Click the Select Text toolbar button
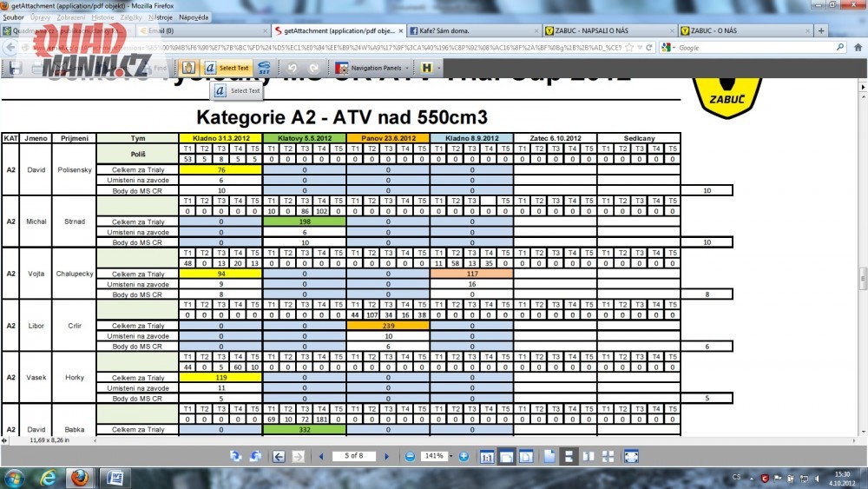The height and width of the screenshot is (489, 868). (227, 68)
